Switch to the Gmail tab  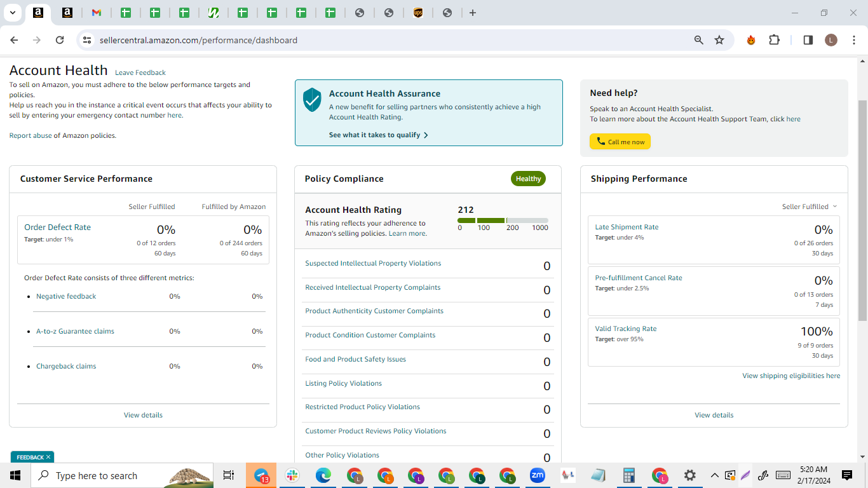click(x=97, y=13)
